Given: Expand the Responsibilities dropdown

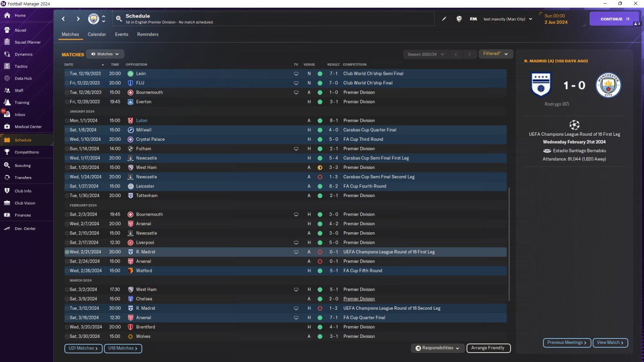Looking at the screenshot, I should click(x=437, y=348).
